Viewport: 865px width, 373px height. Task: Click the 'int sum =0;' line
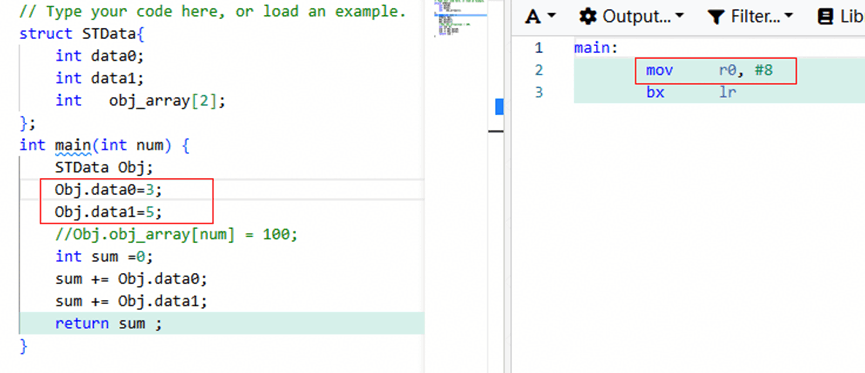(x=104, y=257)
